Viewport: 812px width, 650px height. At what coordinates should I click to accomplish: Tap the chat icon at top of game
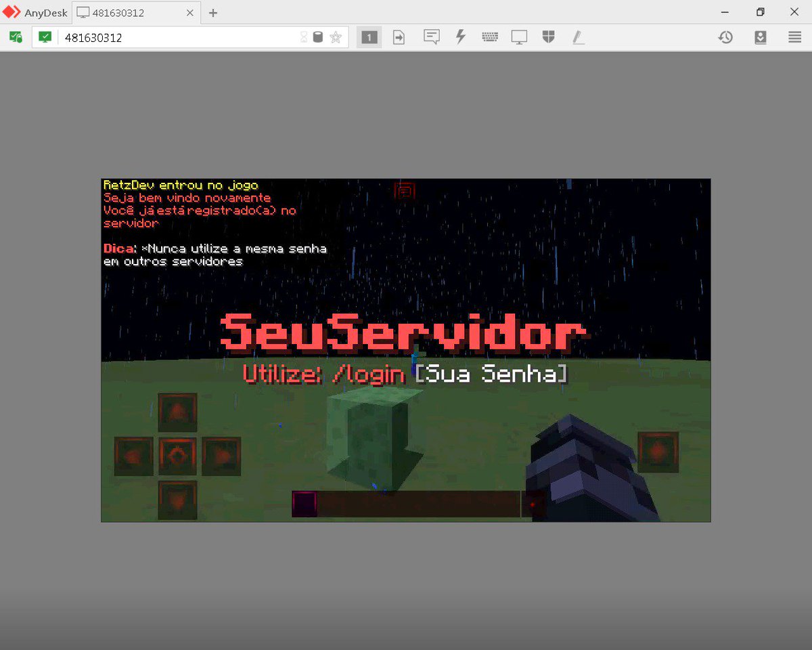(x=405, y=190)
